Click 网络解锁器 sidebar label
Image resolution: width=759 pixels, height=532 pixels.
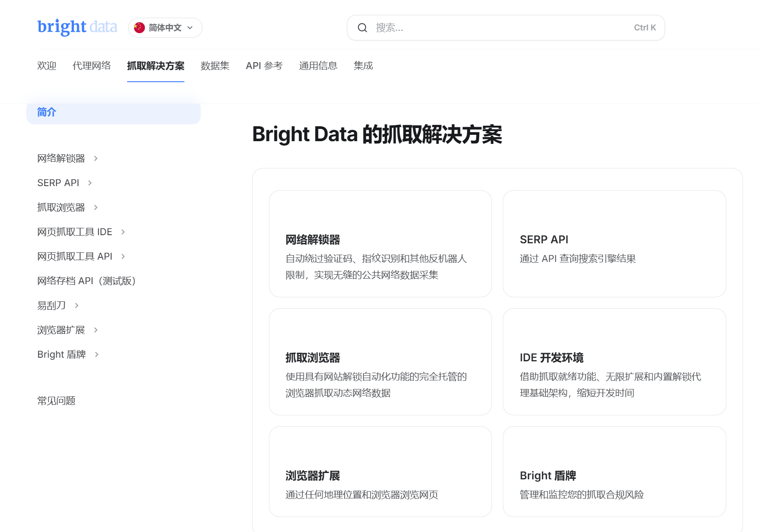coord(61,158)
